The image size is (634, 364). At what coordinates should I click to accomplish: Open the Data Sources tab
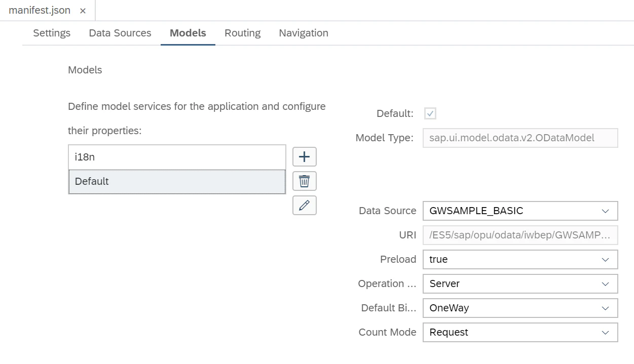coord(120,33)
